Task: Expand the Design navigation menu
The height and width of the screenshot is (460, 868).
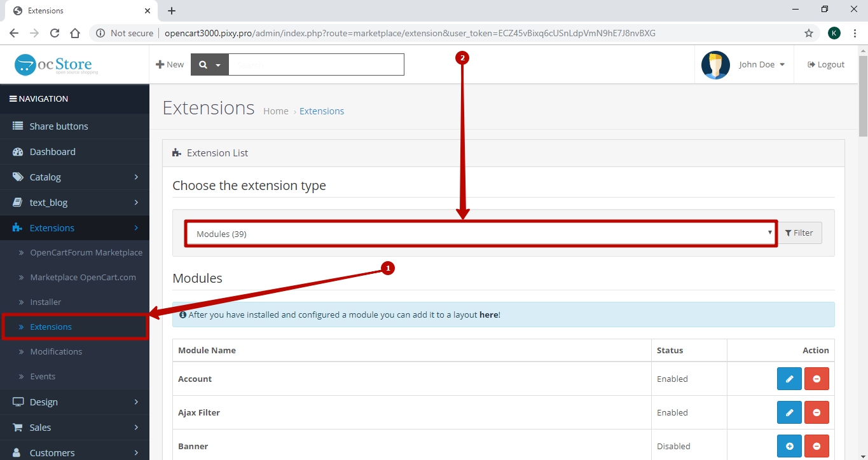Action: click(x=74, y=402)
